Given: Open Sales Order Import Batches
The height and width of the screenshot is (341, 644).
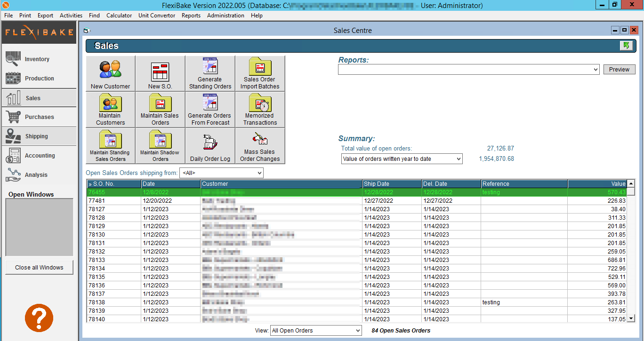Looking at the screenshot, I should (x=260, y=73).
